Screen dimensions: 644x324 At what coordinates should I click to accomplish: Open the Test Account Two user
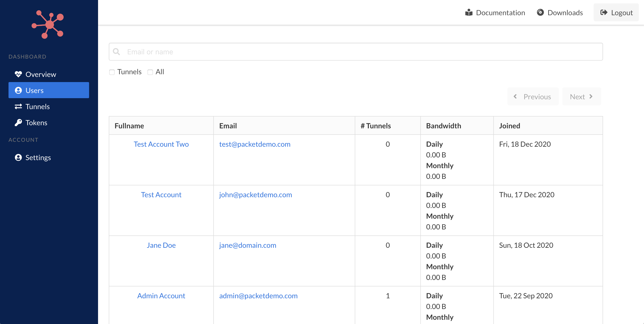(161, 144)
